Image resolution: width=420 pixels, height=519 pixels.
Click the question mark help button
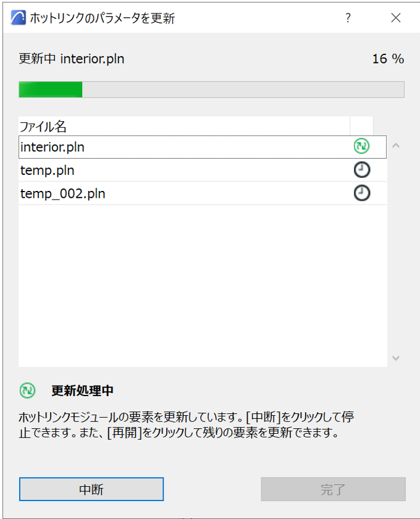pos(348,18)
